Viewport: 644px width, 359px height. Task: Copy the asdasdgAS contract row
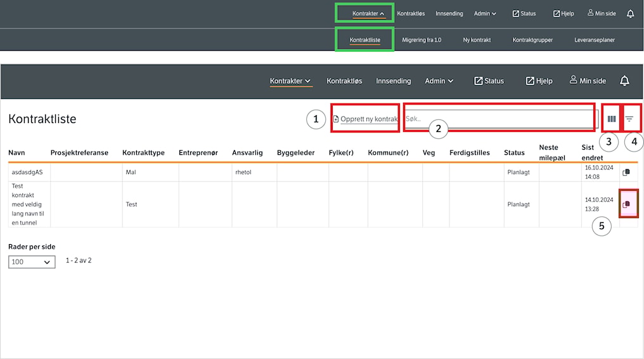click(626, 172)
